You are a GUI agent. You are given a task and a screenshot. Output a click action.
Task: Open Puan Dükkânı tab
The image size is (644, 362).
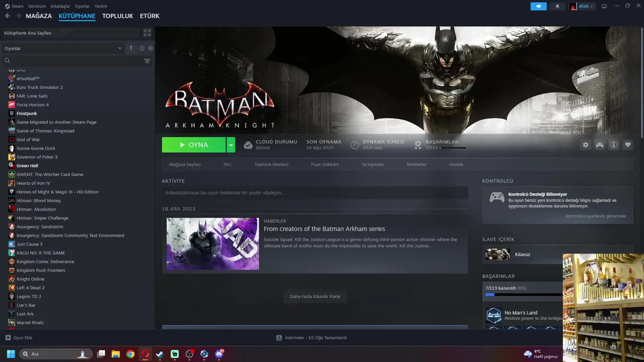tap(325, 164)
